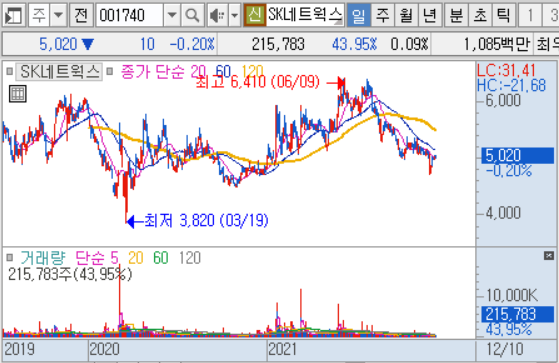Image resolution: width=559 pixels, height=363 pixels.
Task: Click the 6,000 price axis label
Action: (503, 100)
